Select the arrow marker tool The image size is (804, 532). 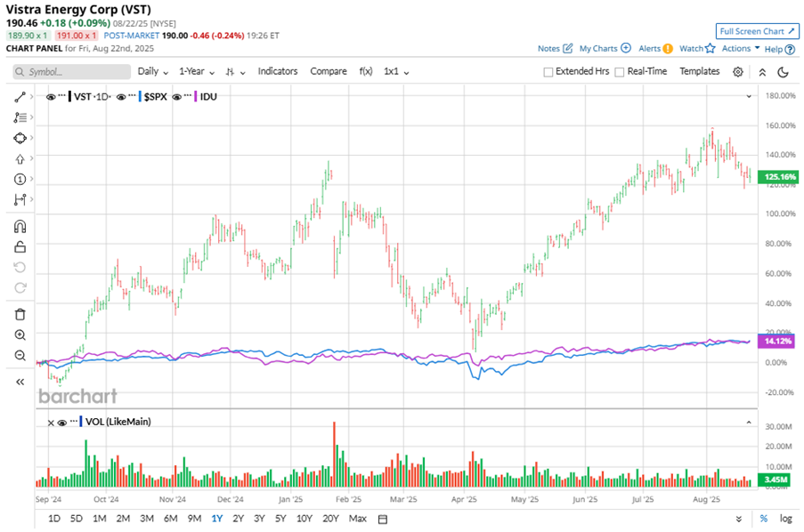pyautogui.click(x=20, y=159)
